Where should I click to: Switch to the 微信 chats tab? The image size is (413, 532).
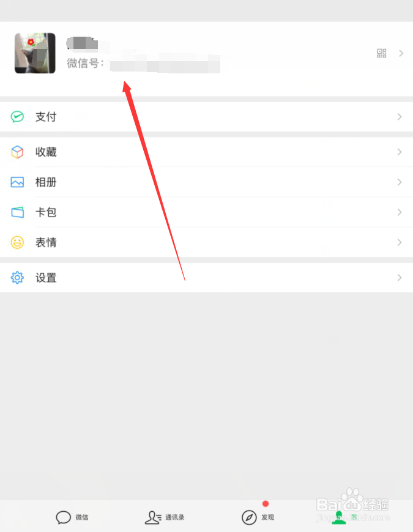click(x=72, y=517)
